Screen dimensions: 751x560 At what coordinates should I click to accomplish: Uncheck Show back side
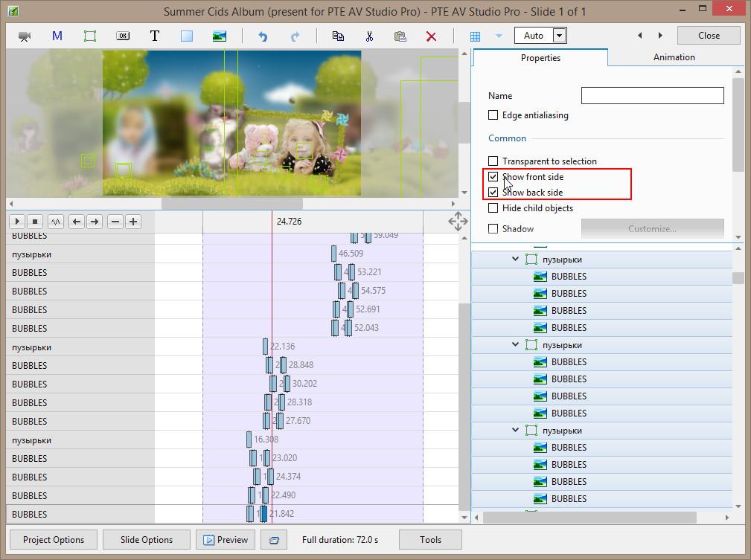click(x=493, y=193)
